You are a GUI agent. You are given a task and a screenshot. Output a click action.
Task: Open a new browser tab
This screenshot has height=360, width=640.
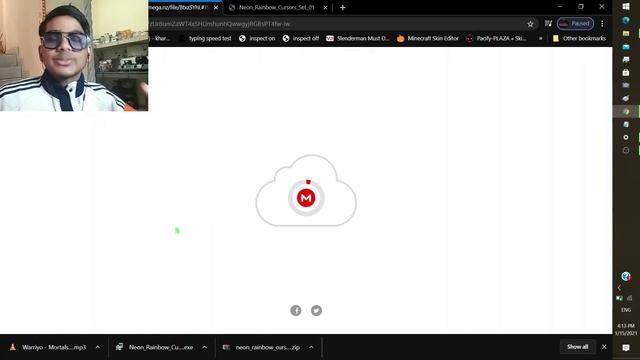click(x=342, y=7)
